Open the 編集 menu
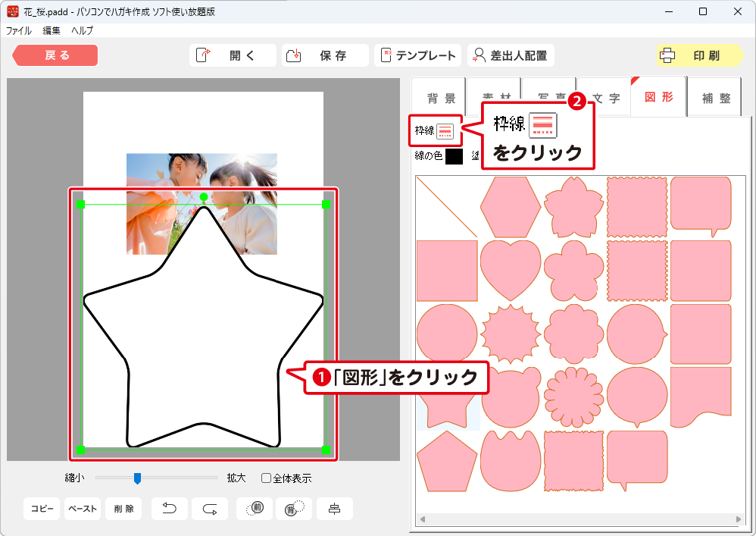The image size is (756, 536). click(x=52, y=31)
